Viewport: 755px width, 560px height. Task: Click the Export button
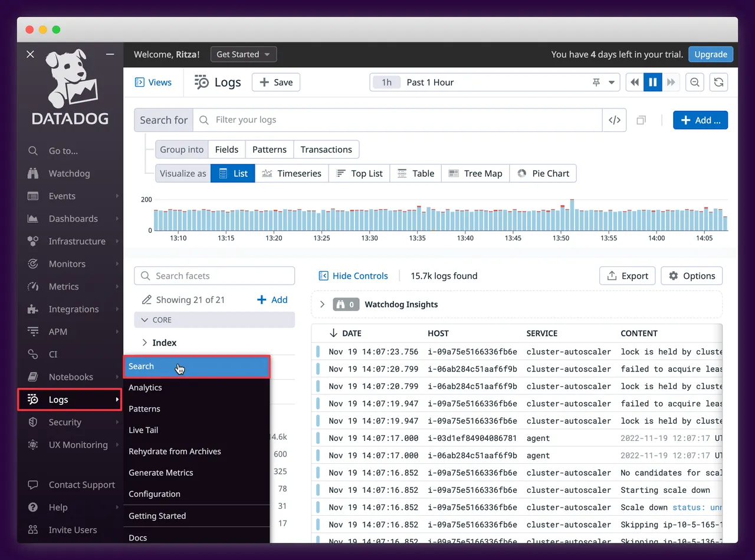(628, 276)
